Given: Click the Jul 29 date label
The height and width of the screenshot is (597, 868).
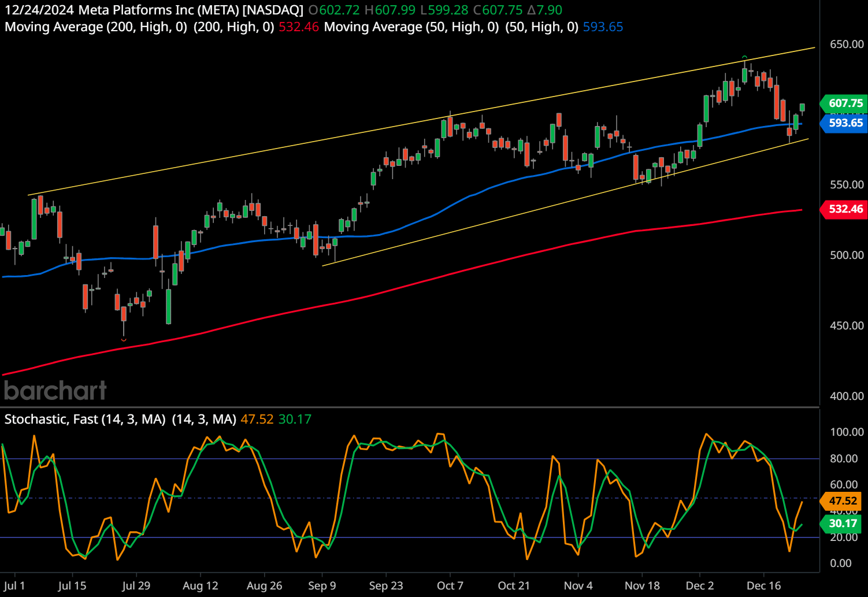Looking at the screenshot, I should pos(136,586).
